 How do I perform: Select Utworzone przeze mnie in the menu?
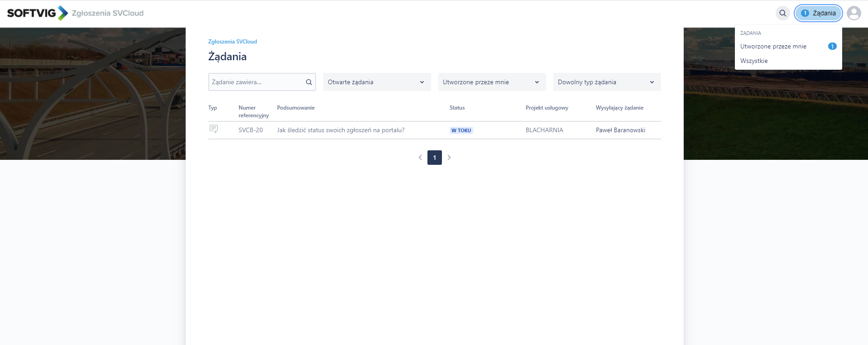[x=773, y=46]
